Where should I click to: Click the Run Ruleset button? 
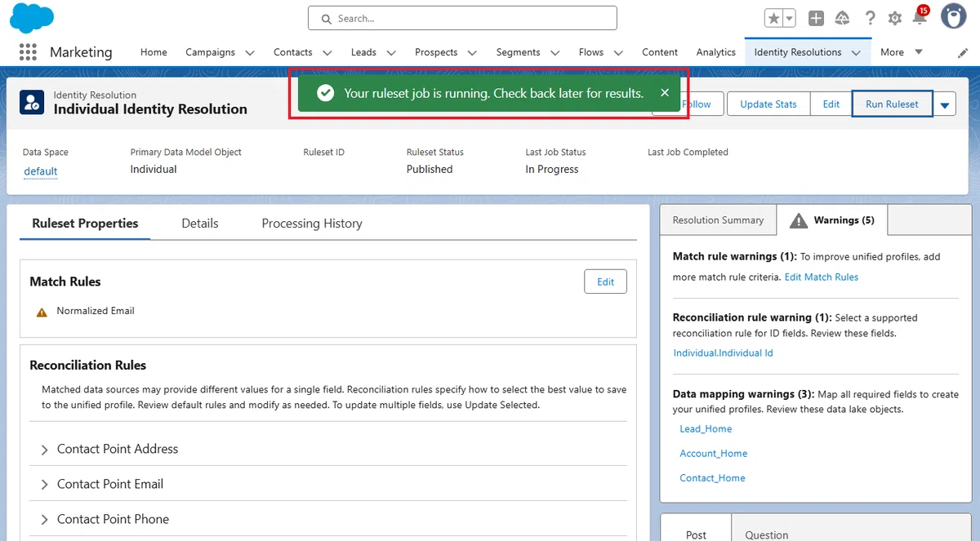pos(892,104)
